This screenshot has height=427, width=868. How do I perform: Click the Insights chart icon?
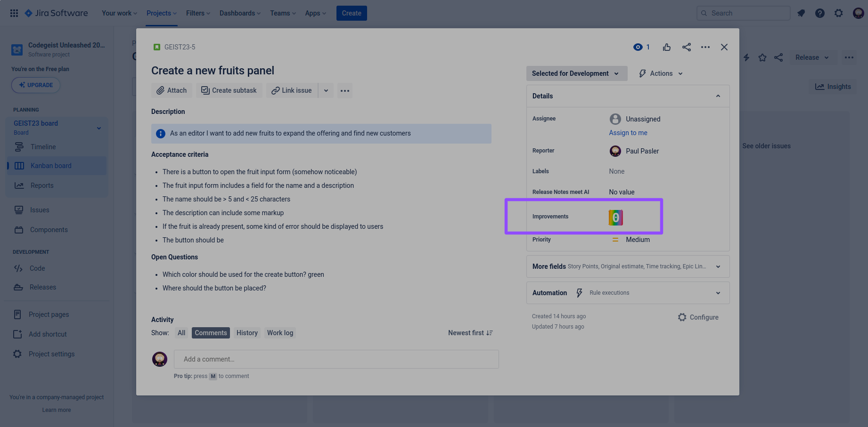[820, 86]
